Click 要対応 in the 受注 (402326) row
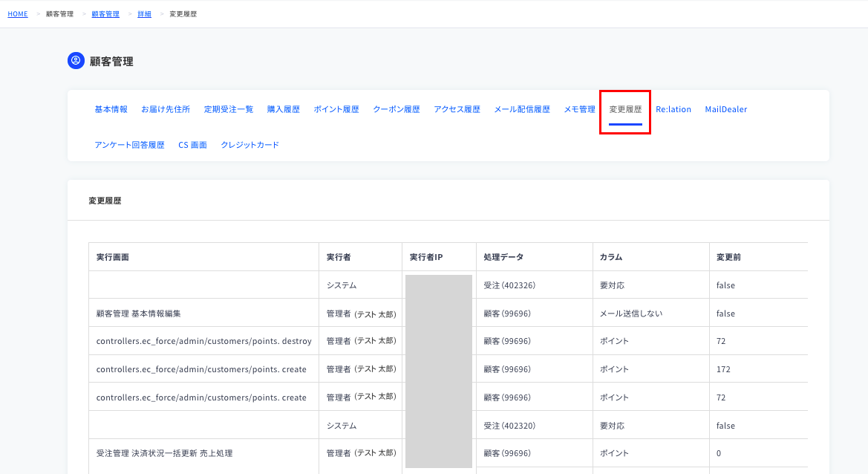This screenshot has width=868, height=474. pyautogui.click(x=612, y=285)
